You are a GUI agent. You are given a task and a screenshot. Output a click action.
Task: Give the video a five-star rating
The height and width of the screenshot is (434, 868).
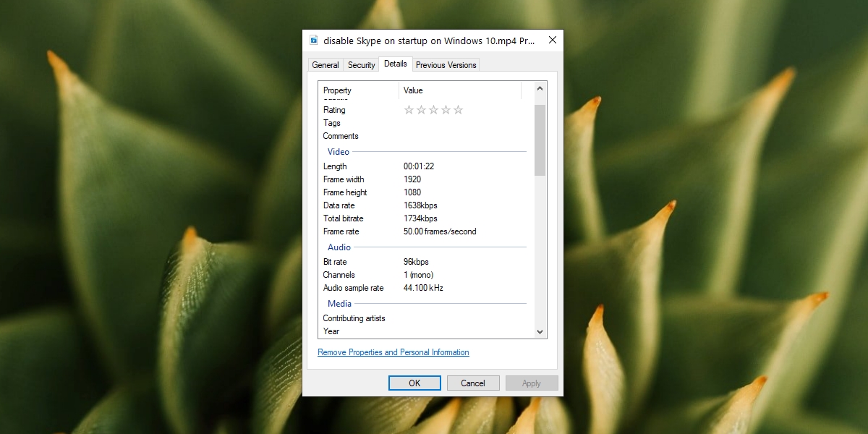point(459,109)
